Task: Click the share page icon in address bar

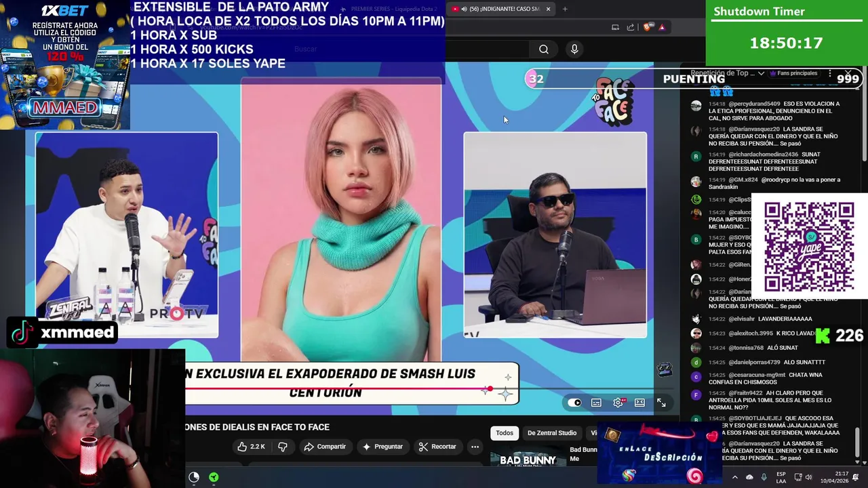Action: [x=631, y=27]
